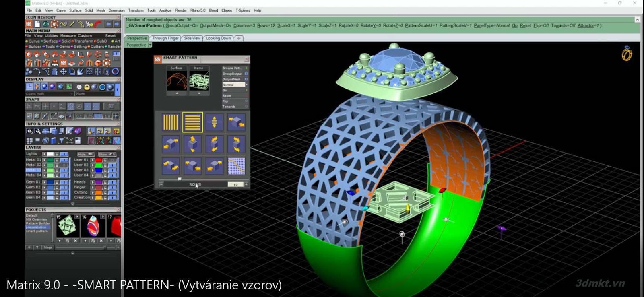Switch to the Through Finger viewport tab
644x297 pixels.
165,38
